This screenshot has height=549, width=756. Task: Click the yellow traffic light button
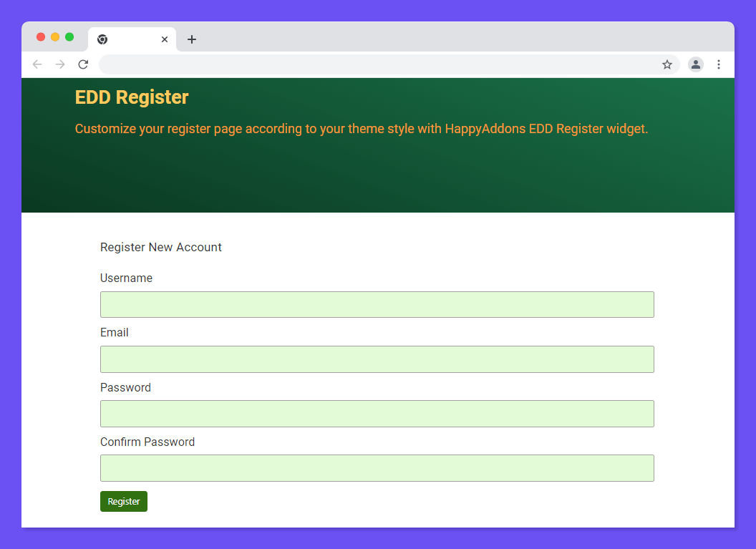[x=54, y=36]
